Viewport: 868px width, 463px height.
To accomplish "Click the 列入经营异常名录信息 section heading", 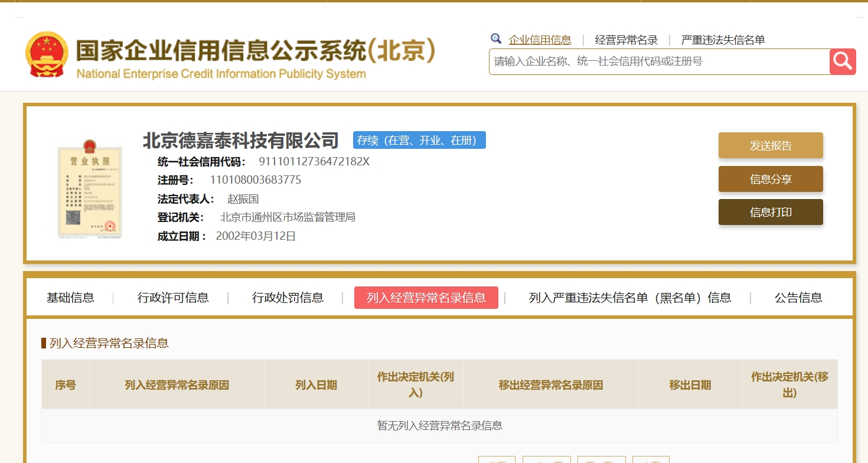I will pyautogui.click(x=109, y=343).
